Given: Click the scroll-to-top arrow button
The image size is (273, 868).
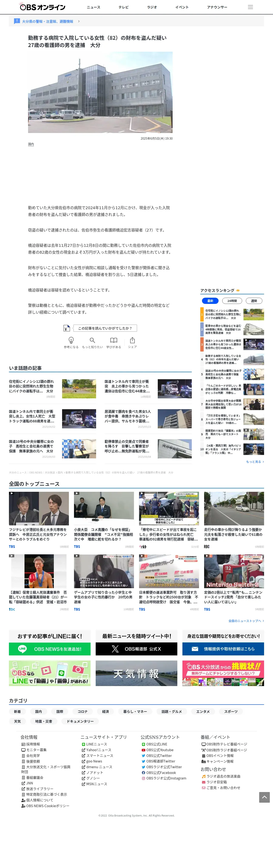Looking at the screenshot, I should (x=264, y=797).
